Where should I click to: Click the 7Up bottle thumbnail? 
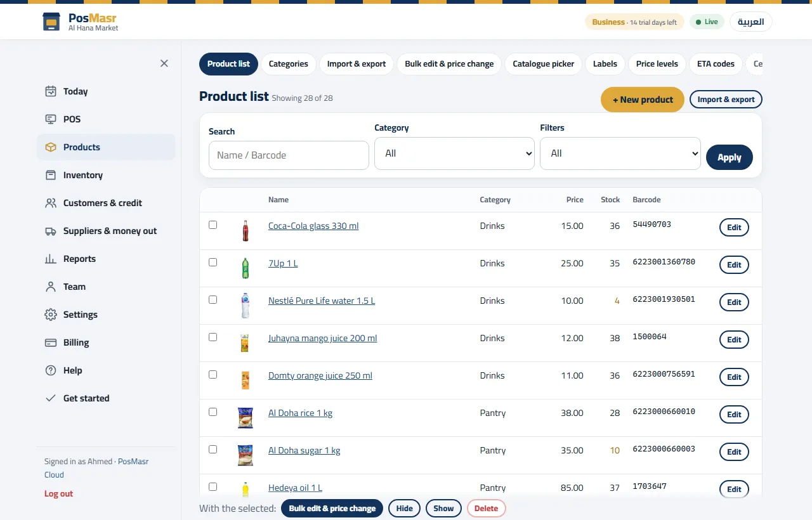click(245, 268)
